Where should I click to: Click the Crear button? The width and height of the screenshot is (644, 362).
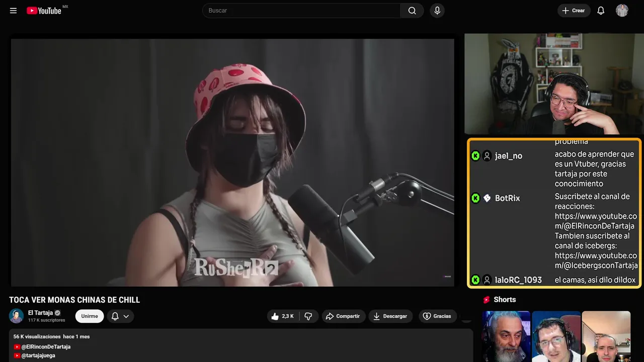click(574, 11)
